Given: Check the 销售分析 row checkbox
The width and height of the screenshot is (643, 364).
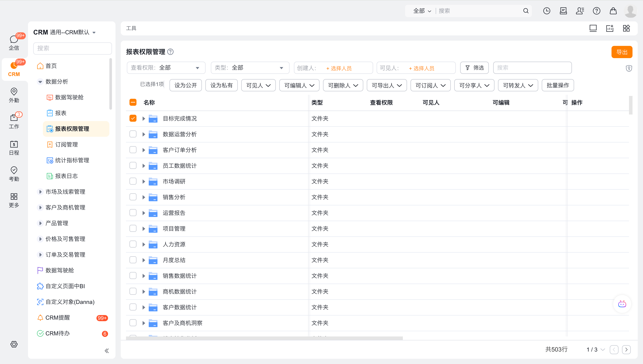Looking at the screenshot, I should (x=133, y=197).
